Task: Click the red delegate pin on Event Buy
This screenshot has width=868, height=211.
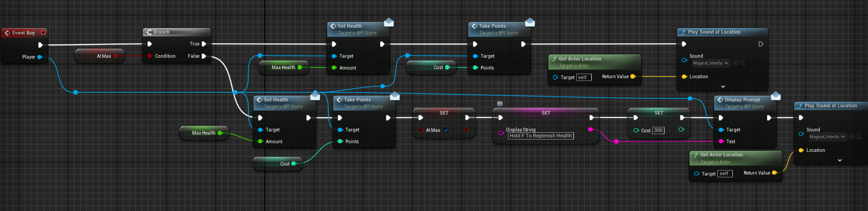Action: click(x=43, y=33)
